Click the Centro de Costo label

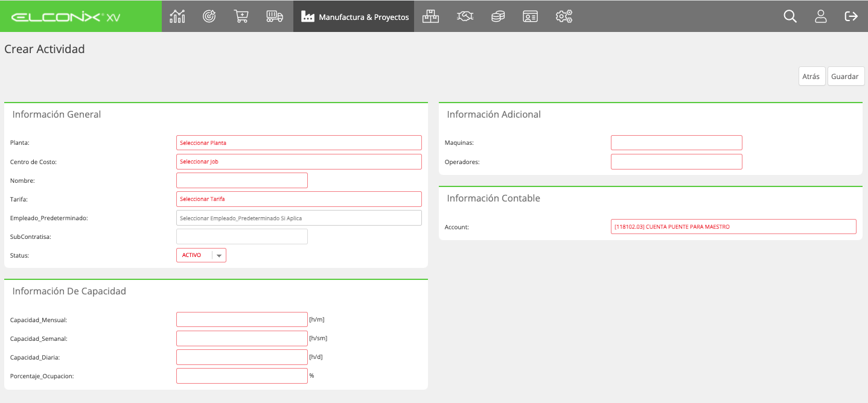pos(33,162)
